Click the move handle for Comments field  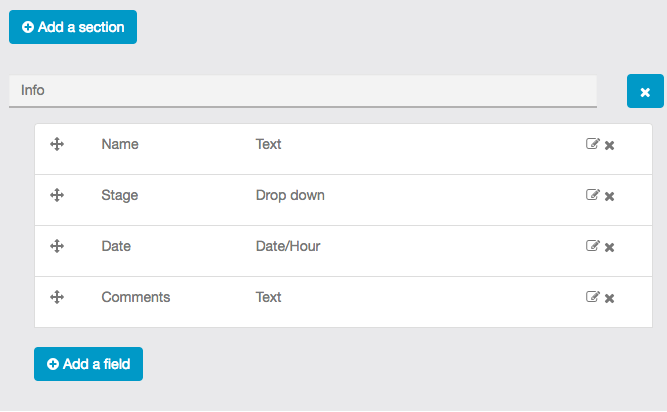pos(57,297)
